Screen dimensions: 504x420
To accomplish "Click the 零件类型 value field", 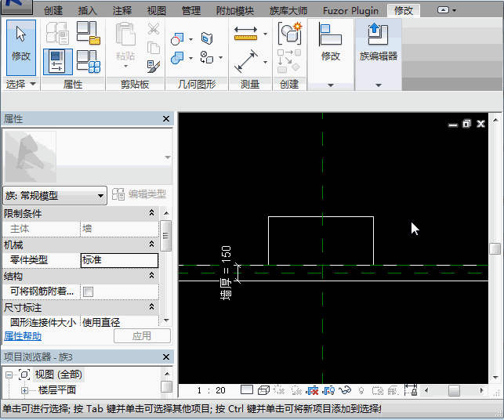I will pos(119,260).
